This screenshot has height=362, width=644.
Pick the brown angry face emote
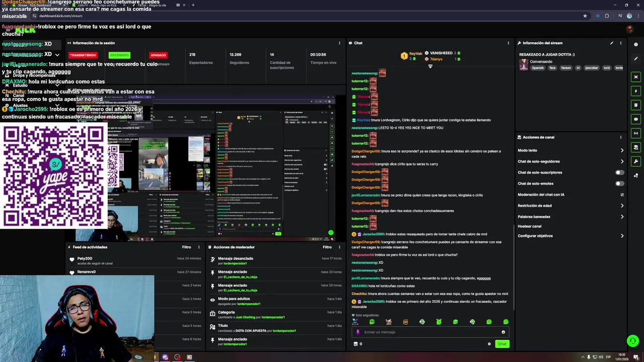pos(406,322)
